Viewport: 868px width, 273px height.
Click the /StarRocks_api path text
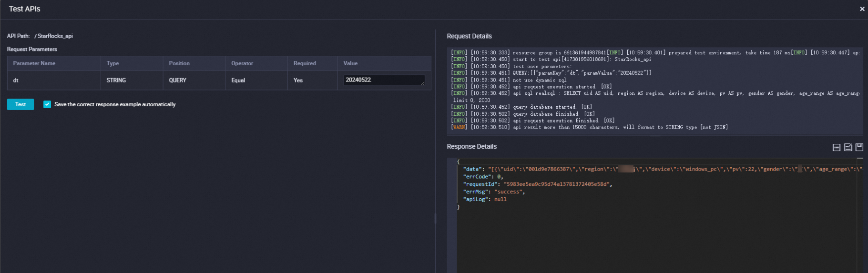click(x=55, y=36)
